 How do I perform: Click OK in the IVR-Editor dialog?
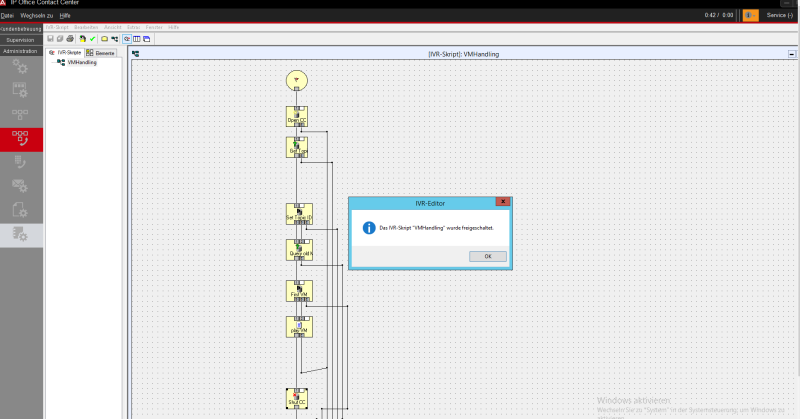pos(488,256)
